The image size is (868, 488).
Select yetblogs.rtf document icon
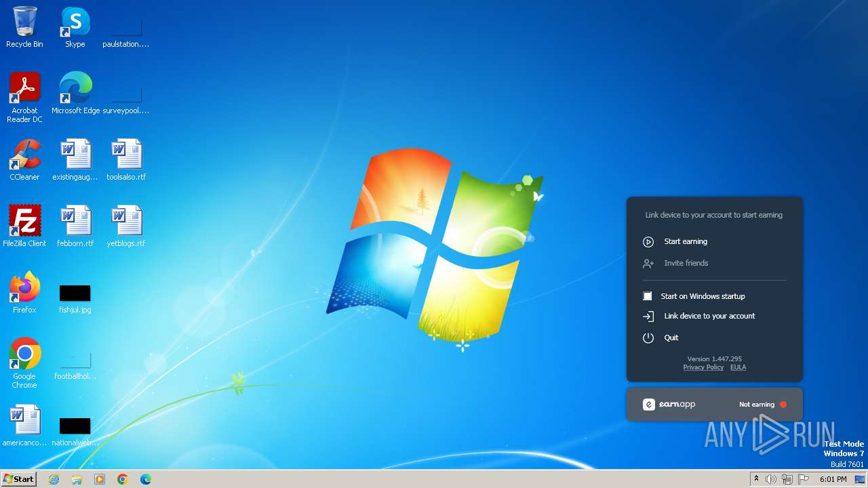(126, 226)
